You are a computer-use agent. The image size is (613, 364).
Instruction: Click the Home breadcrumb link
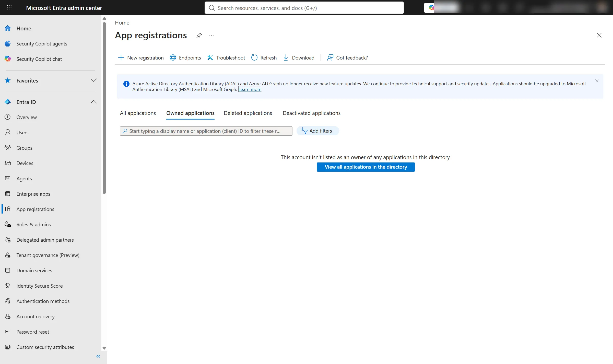coord(122,22)
